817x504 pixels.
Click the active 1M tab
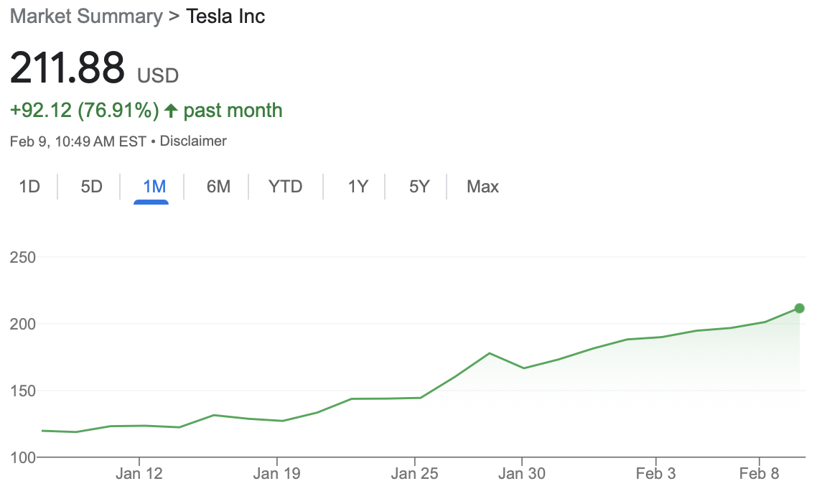pyautogui.click(x=154, y=187)
